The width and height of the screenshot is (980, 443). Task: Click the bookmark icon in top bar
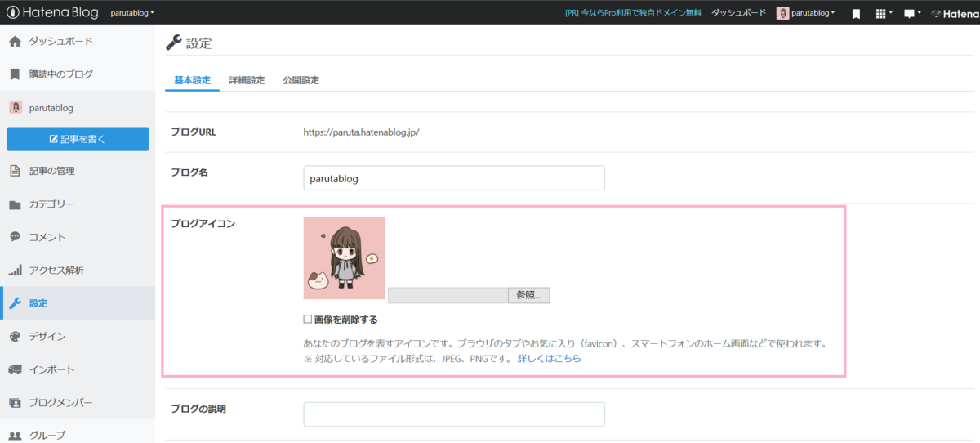pos(856,14)
